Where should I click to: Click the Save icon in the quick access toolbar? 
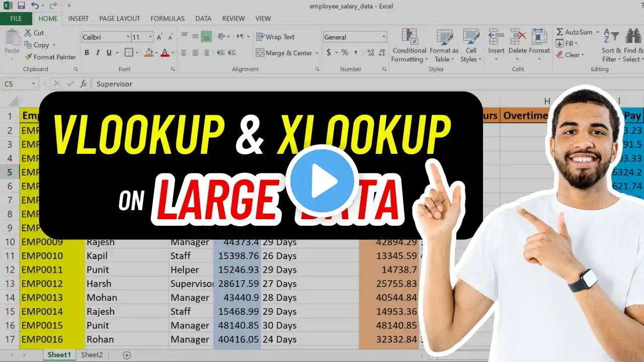(x=21, y=6)
